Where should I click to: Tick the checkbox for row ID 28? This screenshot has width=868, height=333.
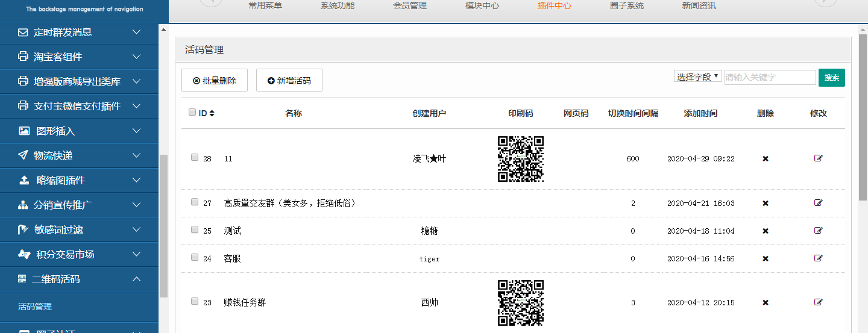coord(195,158)
